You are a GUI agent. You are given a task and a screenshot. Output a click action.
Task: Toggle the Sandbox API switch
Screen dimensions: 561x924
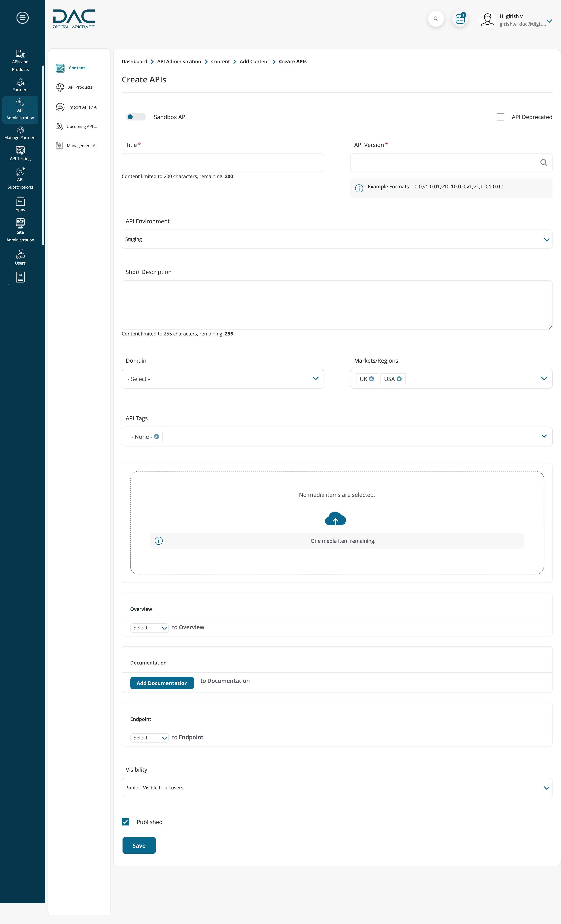click(x=135, y=117)
